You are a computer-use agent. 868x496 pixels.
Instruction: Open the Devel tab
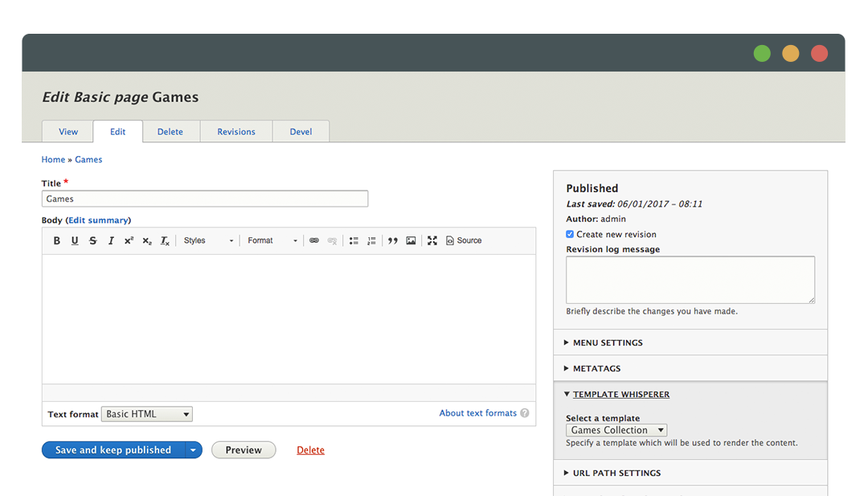(x=301, y=131)
